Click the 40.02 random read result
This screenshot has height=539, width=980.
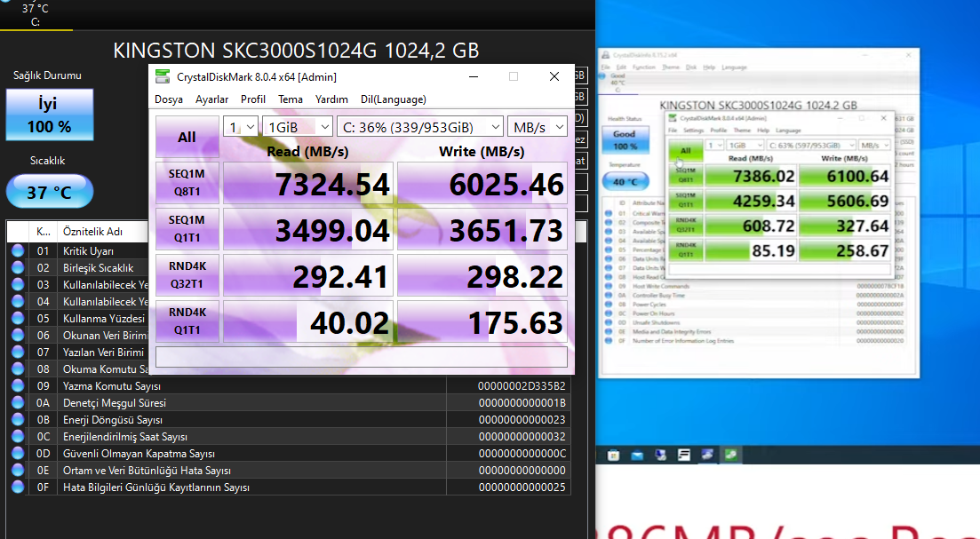tap(308, 322)
